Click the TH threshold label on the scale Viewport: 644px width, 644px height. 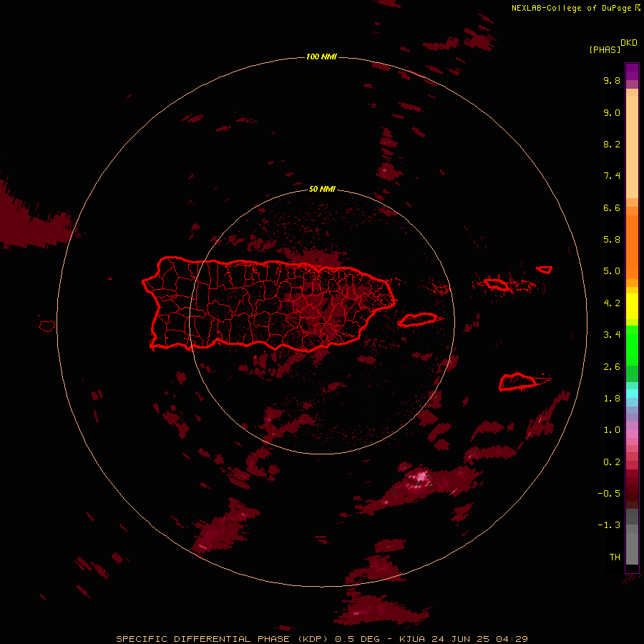point(615,557)
